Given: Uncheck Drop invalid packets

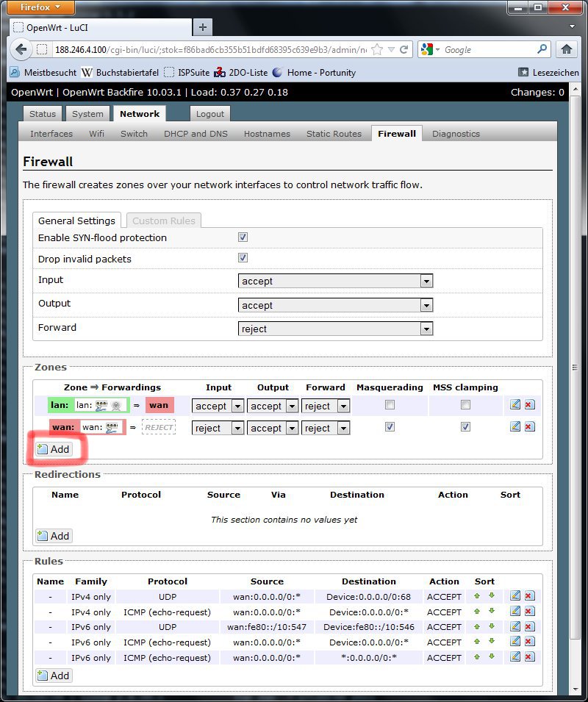Looking at the screenshot, I should tap(243, 258).
